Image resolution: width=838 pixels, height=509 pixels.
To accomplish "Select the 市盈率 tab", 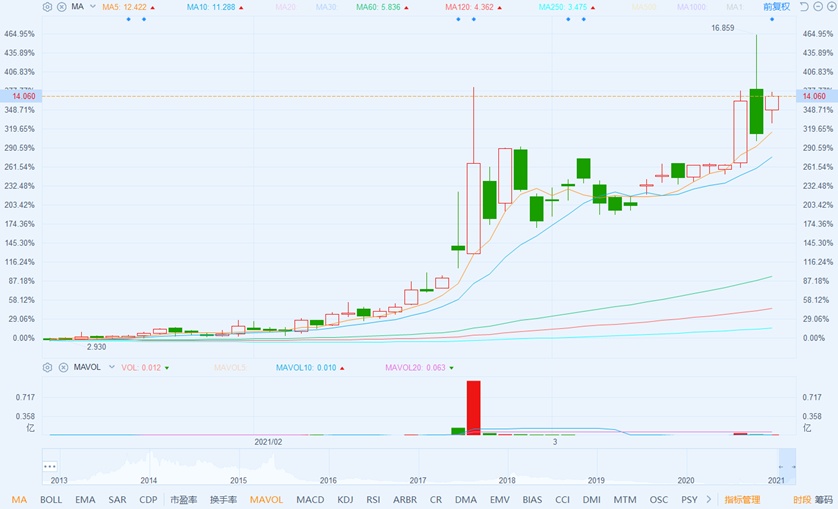I will tap(184, 499).
